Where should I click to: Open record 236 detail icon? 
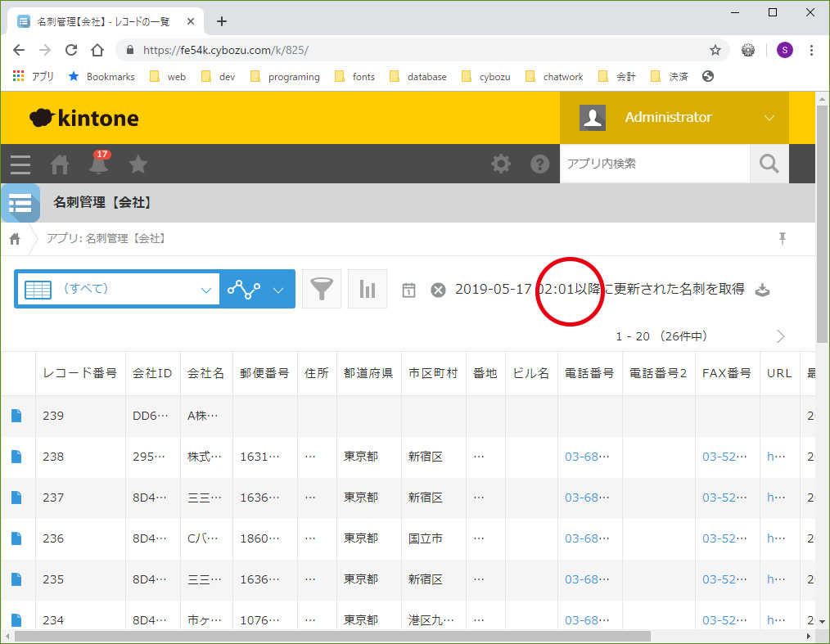click(16, 538)
